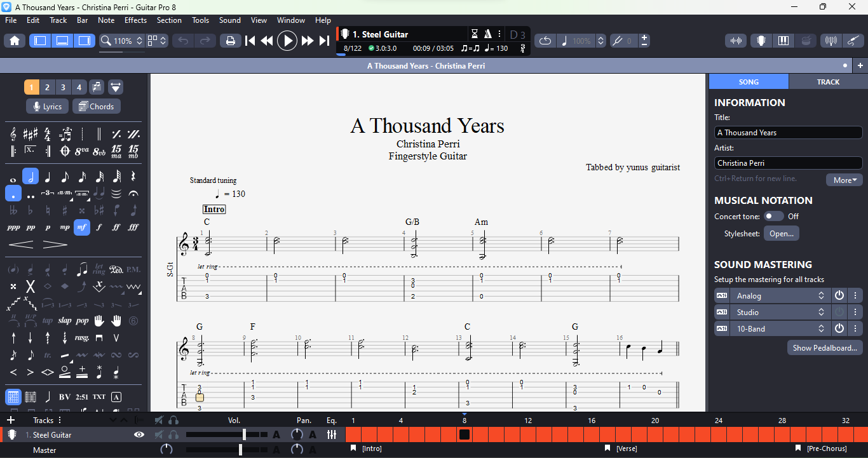Expand the More information fields

pos(844,180)
